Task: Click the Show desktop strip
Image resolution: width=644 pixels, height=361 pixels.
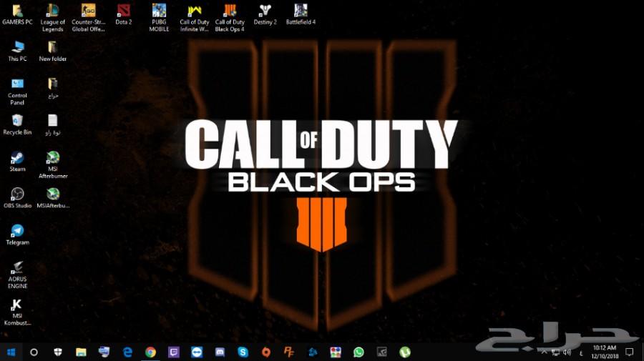Action: point(643,352)
